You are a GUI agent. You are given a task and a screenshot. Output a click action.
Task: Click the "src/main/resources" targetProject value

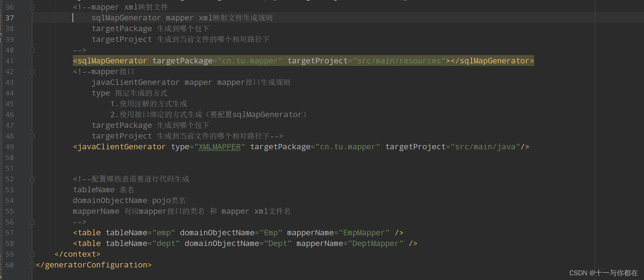point(399,61)
